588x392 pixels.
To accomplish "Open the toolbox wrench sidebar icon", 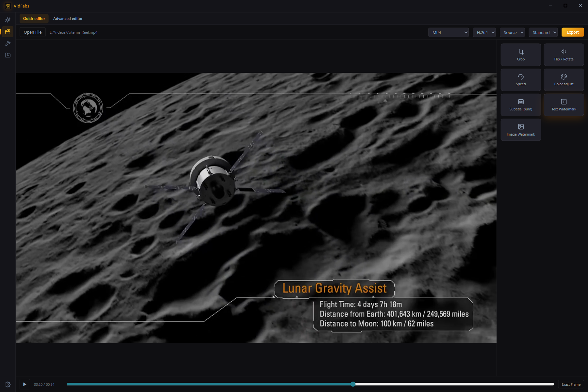I will tap(8, 43).
